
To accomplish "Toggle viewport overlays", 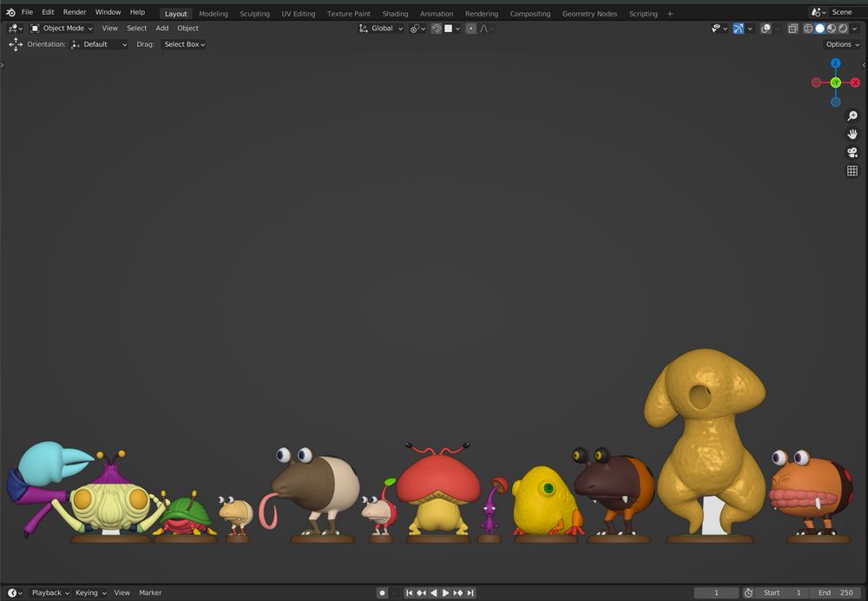I will point(766,29).
